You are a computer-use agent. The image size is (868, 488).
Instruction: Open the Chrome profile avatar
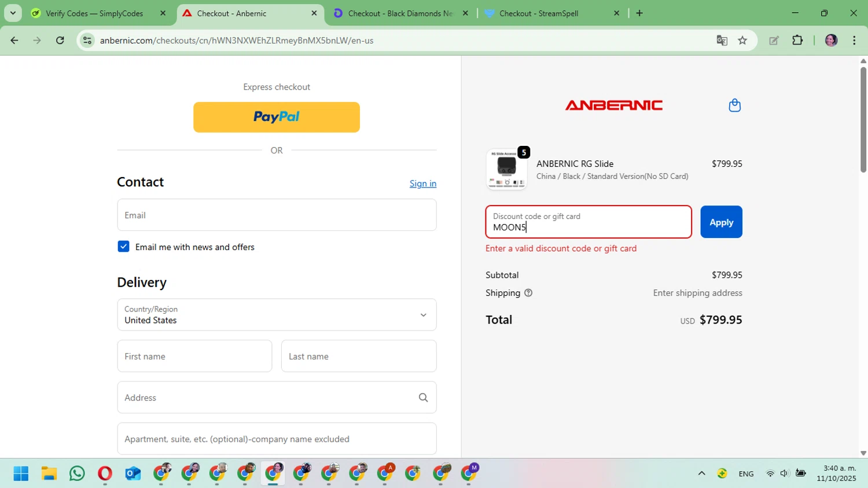pos(831,41)
